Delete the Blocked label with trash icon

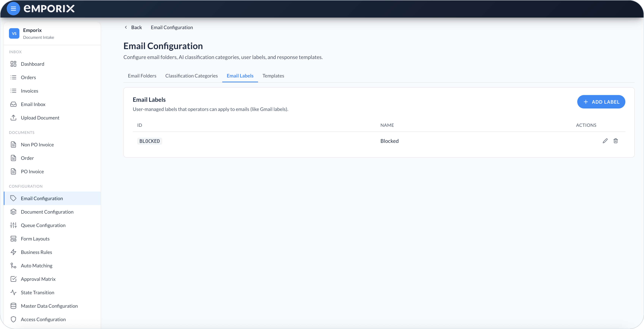615,141
